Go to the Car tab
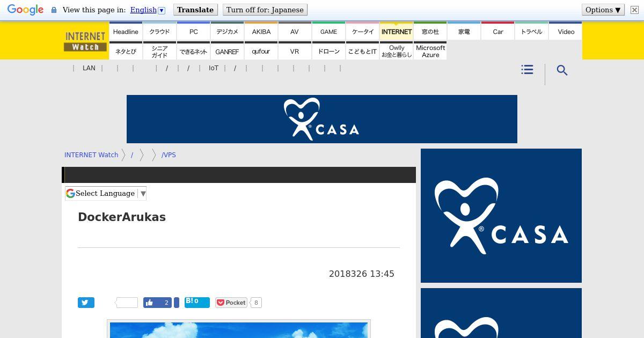The height and width of the screenshot is (338, 644). point(498,32)
